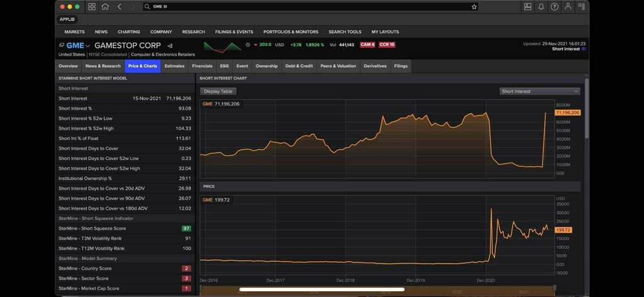Click the clock icon before the price
The height and width of the screenshot is (297, 644).
[248, 45]
